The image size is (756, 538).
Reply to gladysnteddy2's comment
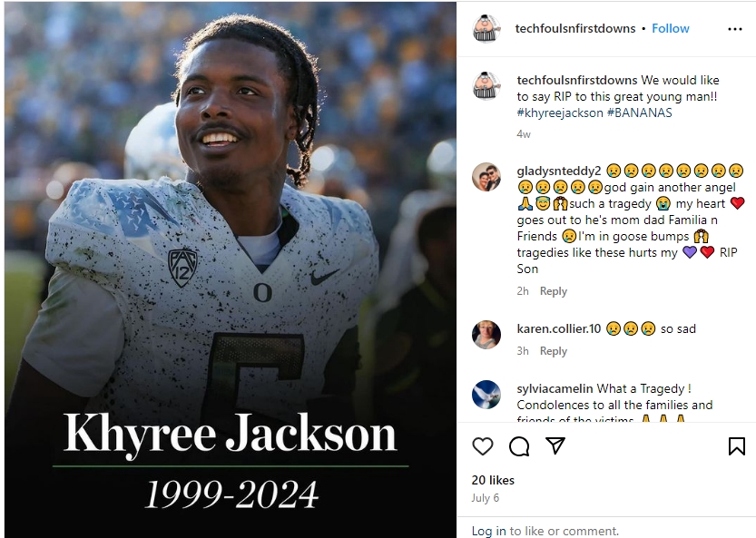(554, 291)
